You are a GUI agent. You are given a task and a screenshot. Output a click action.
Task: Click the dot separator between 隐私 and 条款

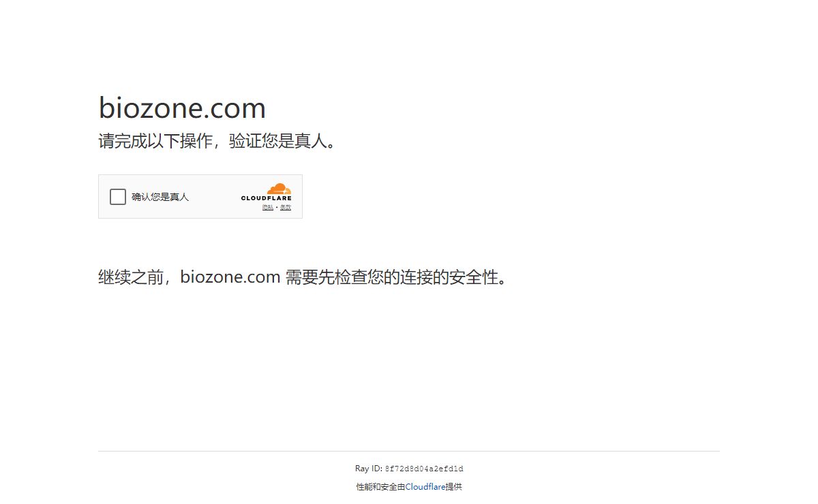tap(277, 207)
